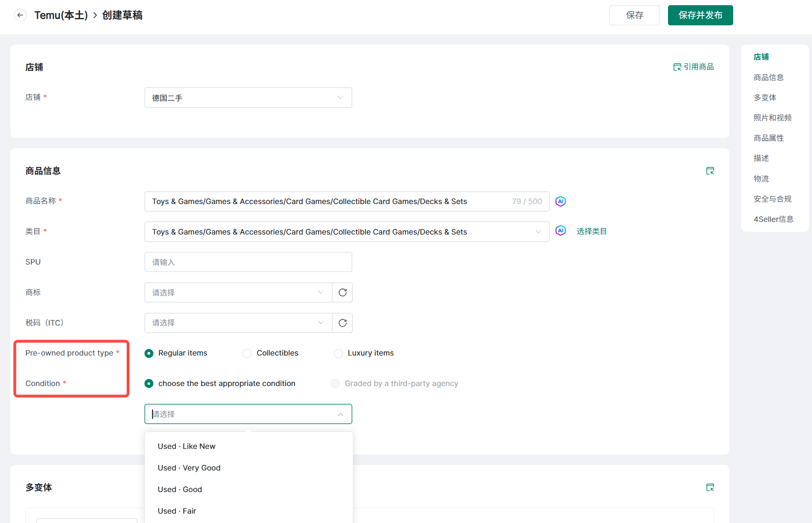Refresh the 商标 trademark list

point(342,293)
